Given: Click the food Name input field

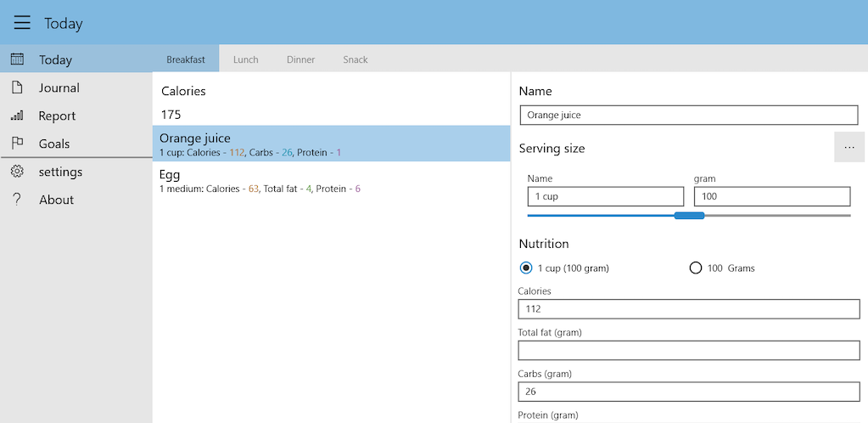Looking at the screenshot, I should tap(688, 116).
